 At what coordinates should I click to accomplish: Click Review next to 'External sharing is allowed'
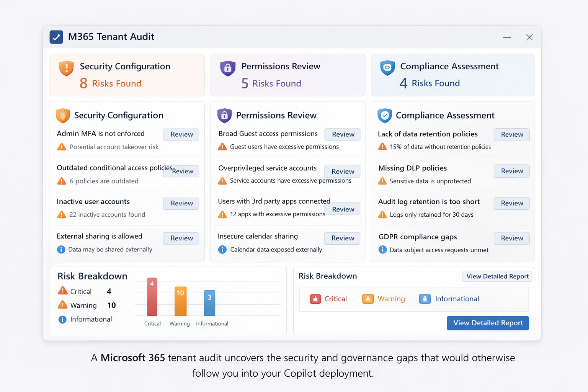181,238
